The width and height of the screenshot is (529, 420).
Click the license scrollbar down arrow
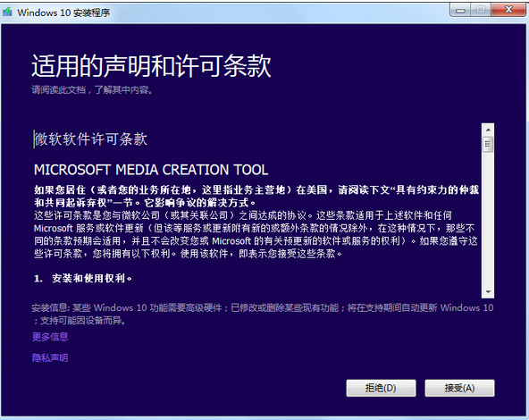[488, 292]
